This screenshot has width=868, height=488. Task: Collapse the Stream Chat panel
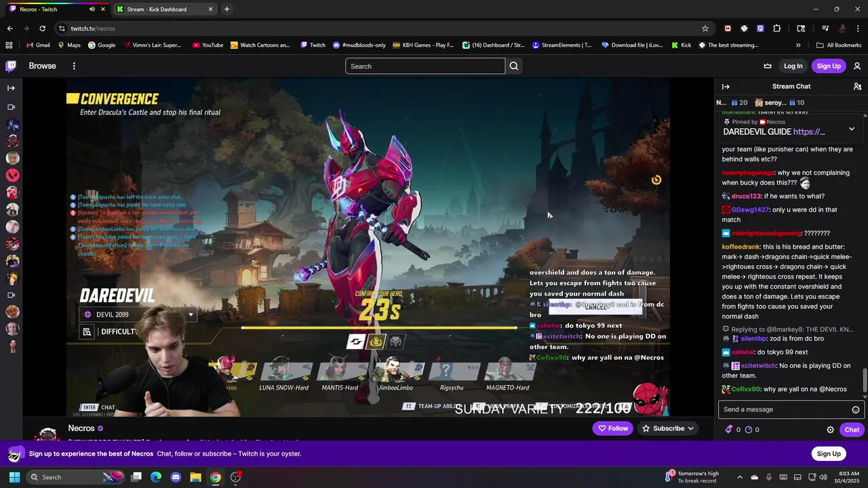[726, 86]
